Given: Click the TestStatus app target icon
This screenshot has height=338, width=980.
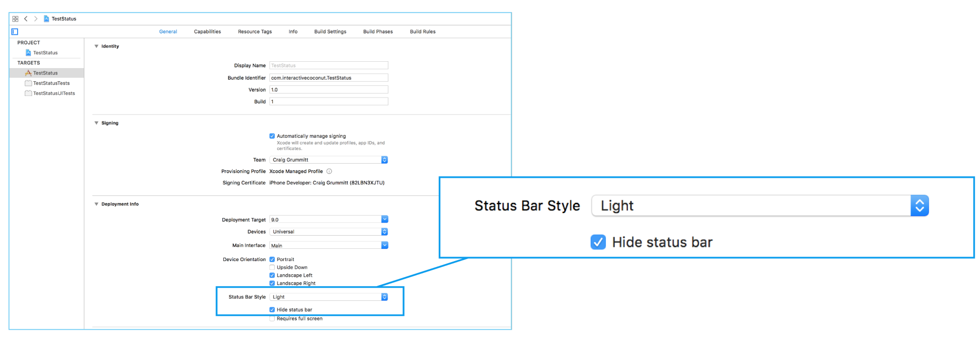Looking at the screenshot, I should 28,73.
